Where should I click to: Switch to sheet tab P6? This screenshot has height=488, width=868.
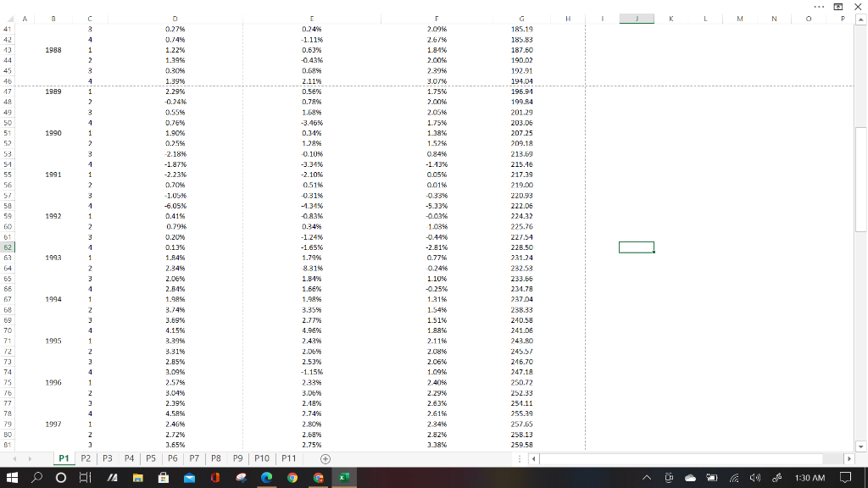(x=173, y=458)
